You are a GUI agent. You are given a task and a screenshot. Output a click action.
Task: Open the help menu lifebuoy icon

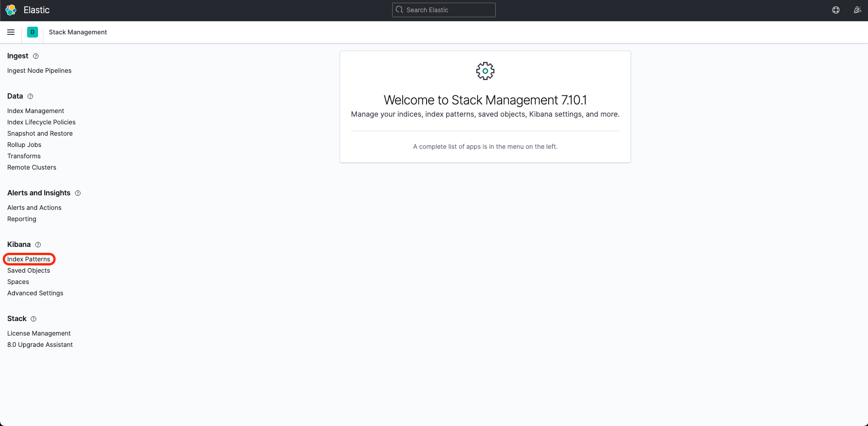[x=836, y=10]
